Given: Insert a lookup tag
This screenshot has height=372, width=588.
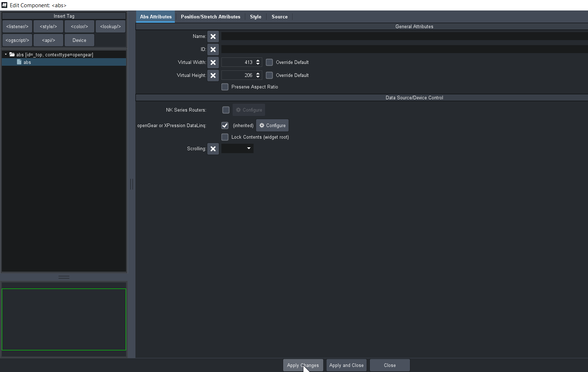Looking at the screenshot, I should pyautogui.click(x=111, y=27).
